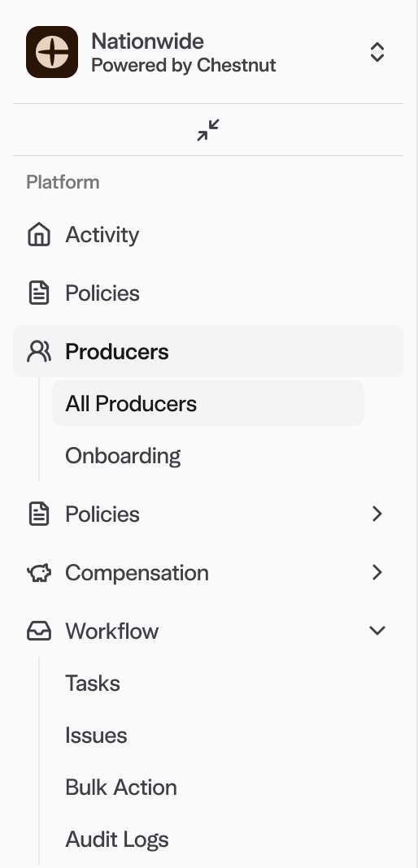Collapse the Workflow section with its chevron

[x=377, y=631]
